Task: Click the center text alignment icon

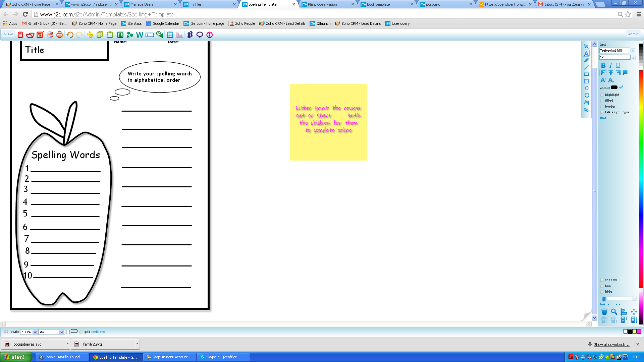Action: [x=610, y=72]
